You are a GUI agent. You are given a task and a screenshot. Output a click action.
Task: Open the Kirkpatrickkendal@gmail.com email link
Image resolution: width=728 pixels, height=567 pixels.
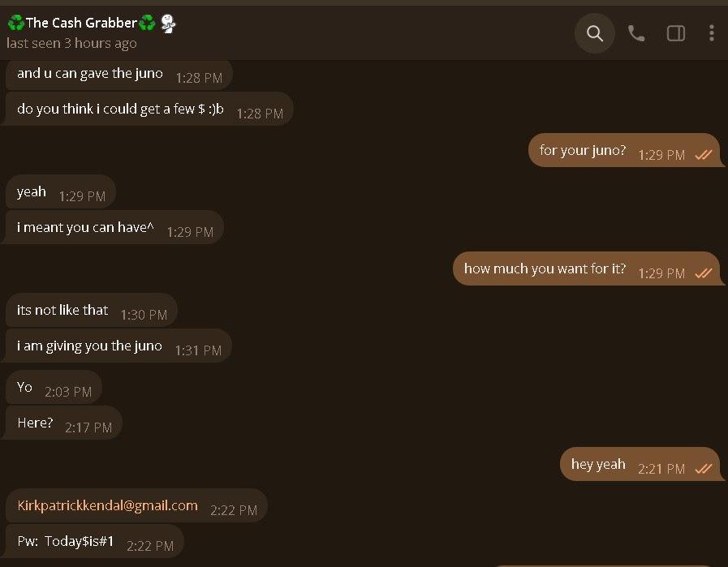point(107,505)
